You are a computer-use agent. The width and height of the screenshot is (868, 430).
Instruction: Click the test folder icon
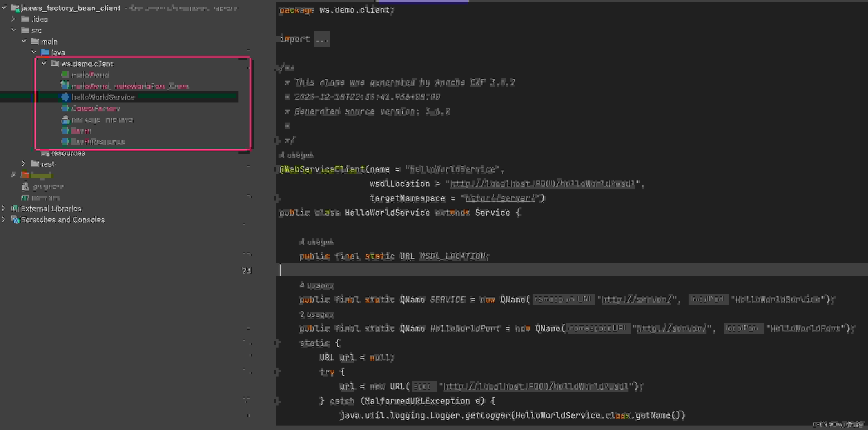click(x=35, y=164)
